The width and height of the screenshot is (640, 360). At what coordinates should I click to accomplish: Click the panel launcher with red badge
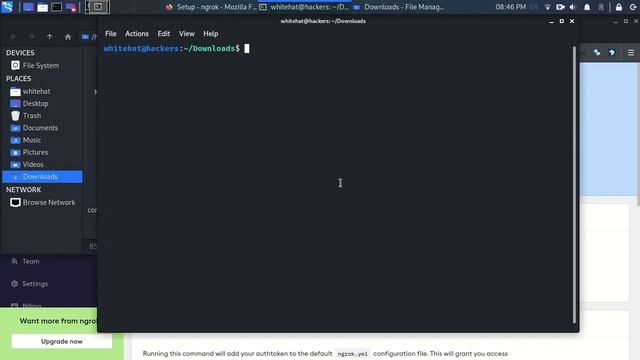click(71, 7)
